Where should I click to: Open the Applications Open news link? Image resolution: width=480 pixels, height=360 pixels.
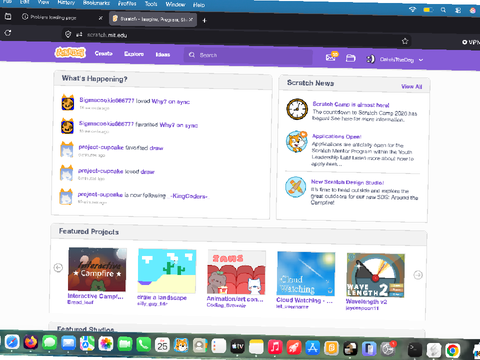[x=337, y=136]
